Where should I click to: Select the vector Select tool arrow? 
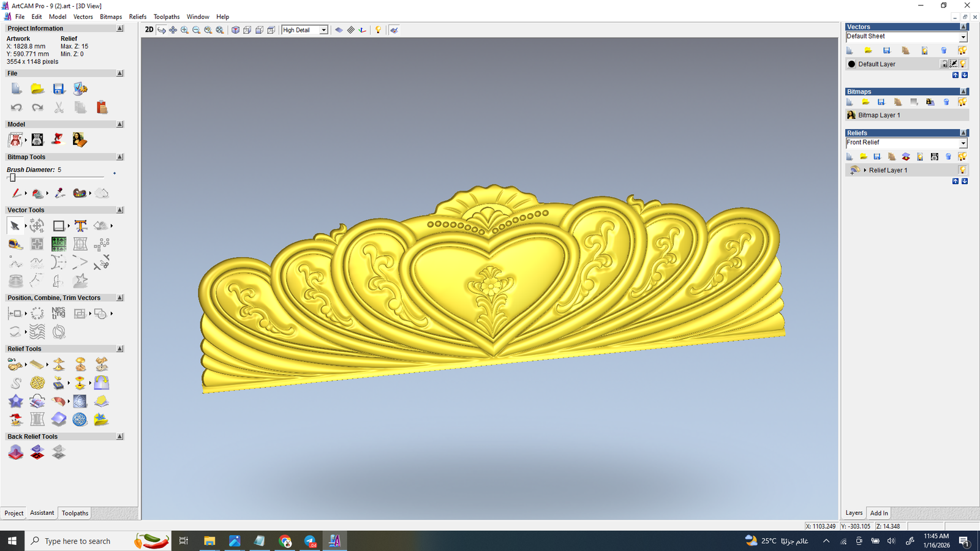point(15,226)
